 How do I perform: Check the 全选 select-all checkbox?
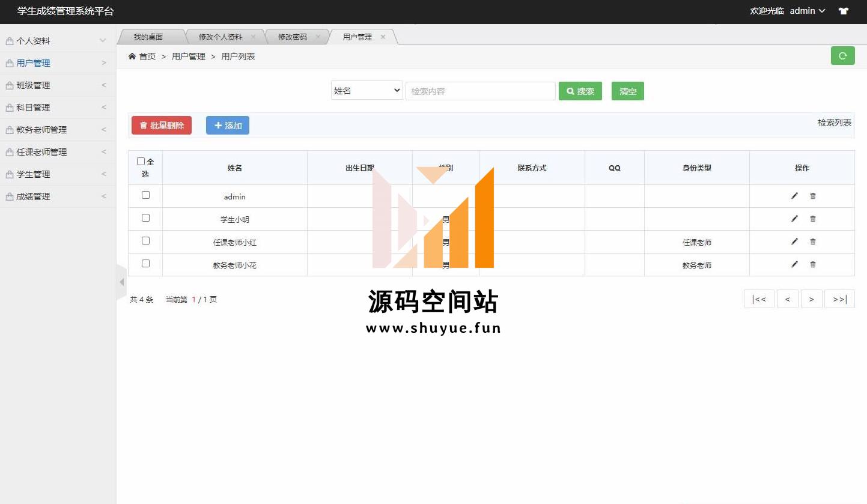point(141,162)
